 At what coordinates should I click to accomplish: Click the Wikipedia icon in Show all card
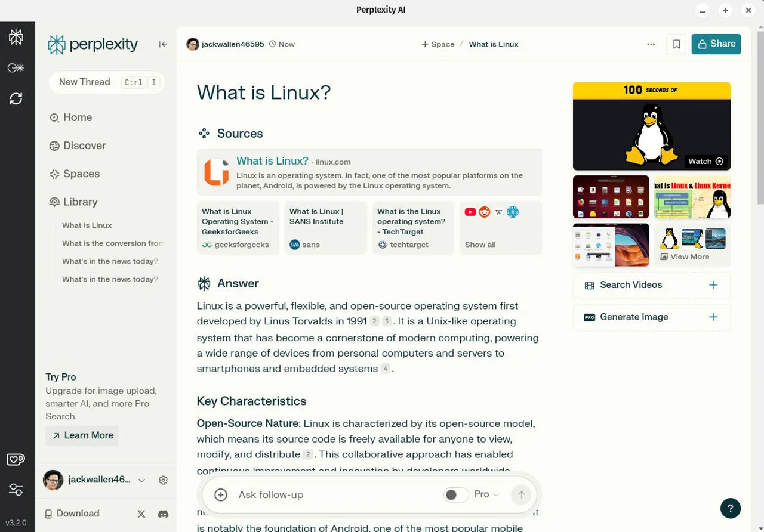pyautogui.click(x=499, y=212)
